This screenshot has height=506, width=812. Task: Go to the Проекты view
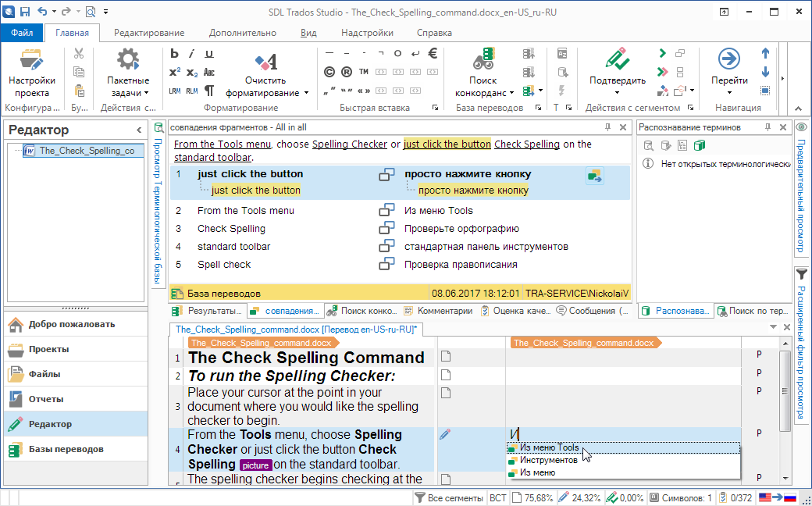(x=48, y=349)
